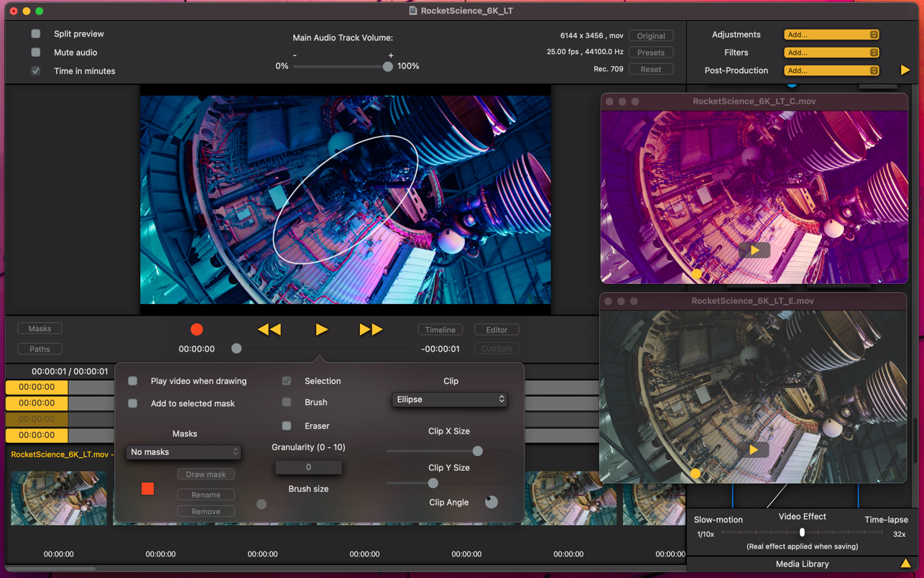Play the main video preview
The height and width of the screenshot is (578, 924).
point(321,329)
